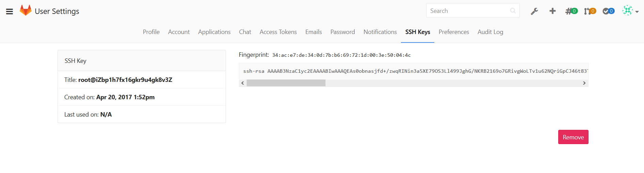Click the Account settings link

pyautogui.click(x=179, y=32)
